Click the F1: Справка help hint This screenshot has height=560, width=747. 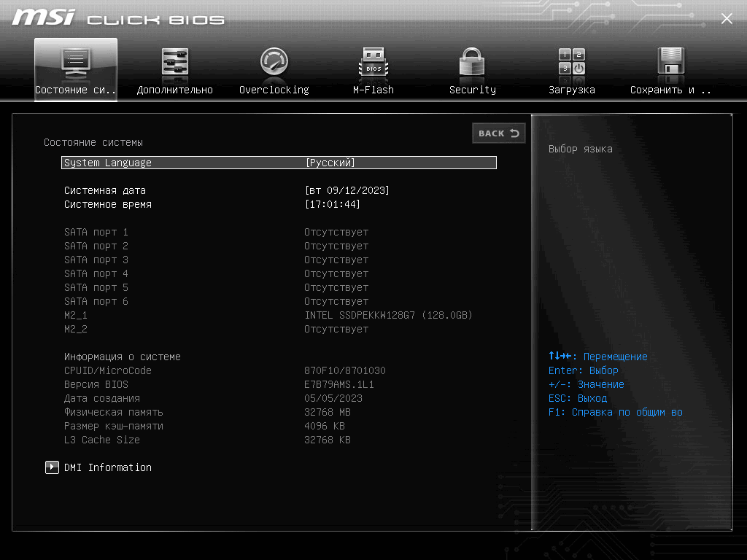click(x=615, y=412)
